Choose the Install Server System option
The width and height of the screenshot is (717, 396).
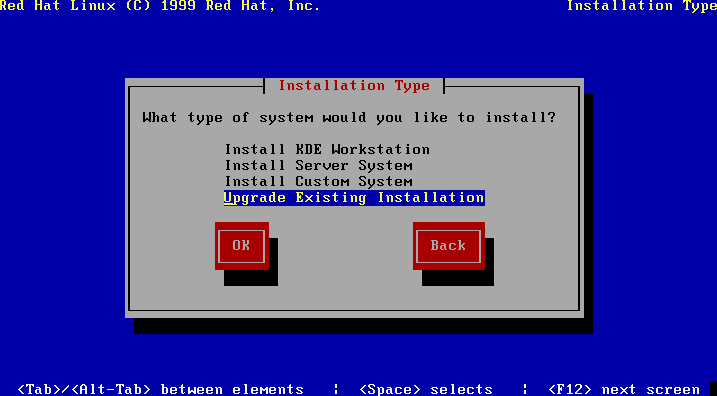tap(318, 166)
